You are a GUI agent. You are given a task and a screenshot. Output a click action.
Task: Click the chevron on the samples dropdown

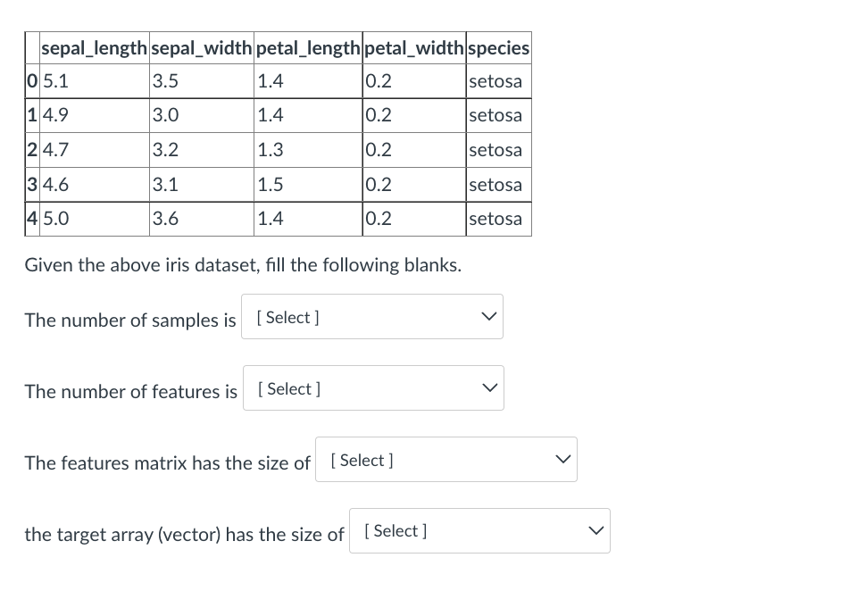pos(489,315)
